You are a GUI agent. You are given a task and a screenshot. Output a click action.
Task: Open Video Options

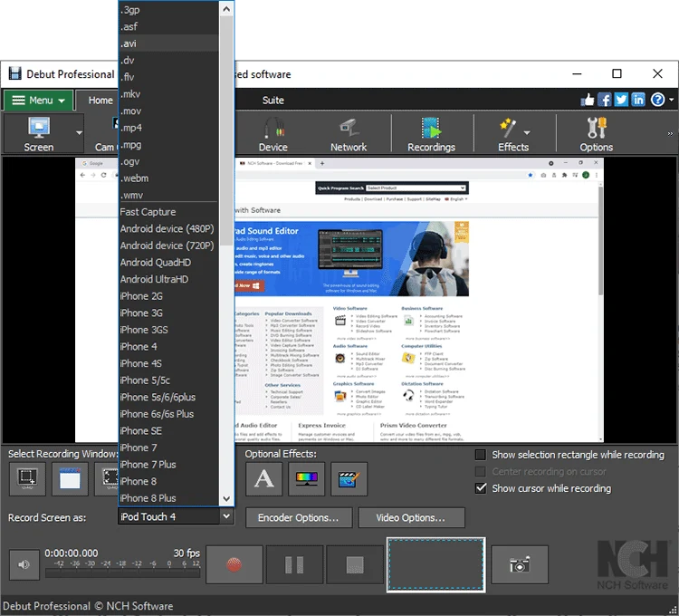(411, 518)
